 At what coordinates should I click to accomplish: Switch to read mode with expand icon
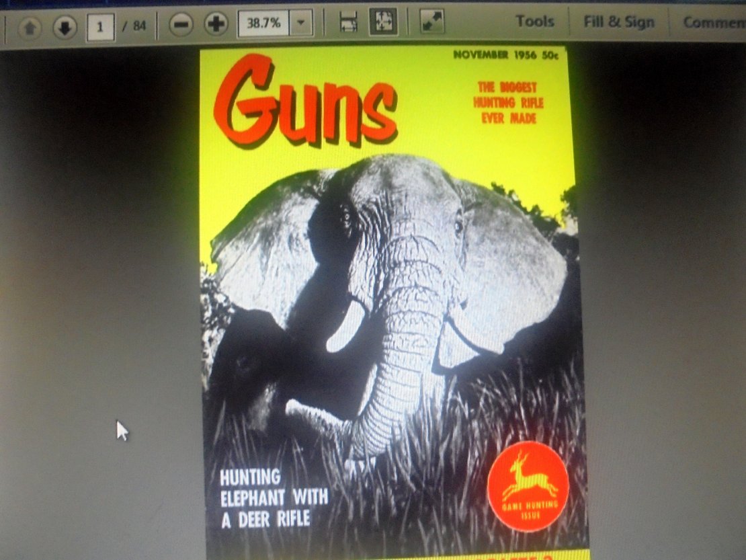point(432,22)
